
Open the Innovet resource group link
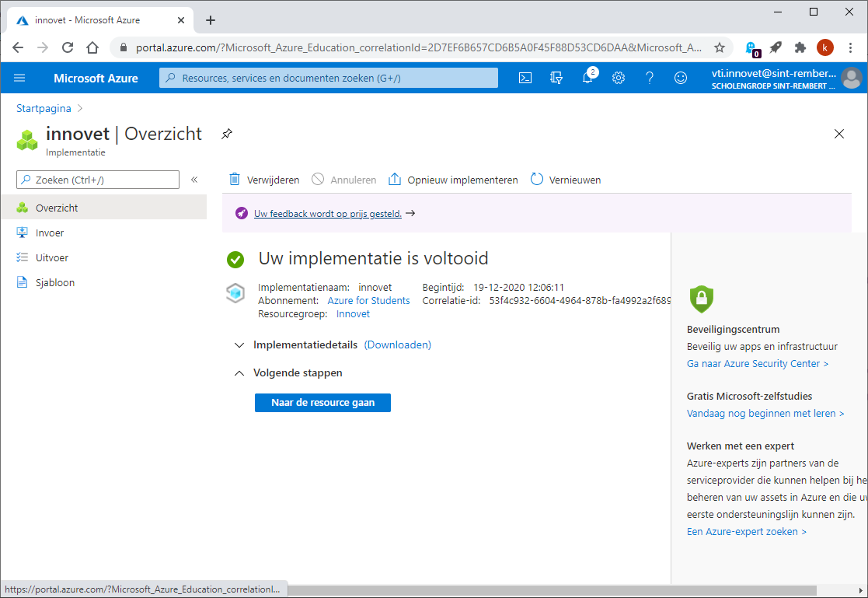click(353, 313)
